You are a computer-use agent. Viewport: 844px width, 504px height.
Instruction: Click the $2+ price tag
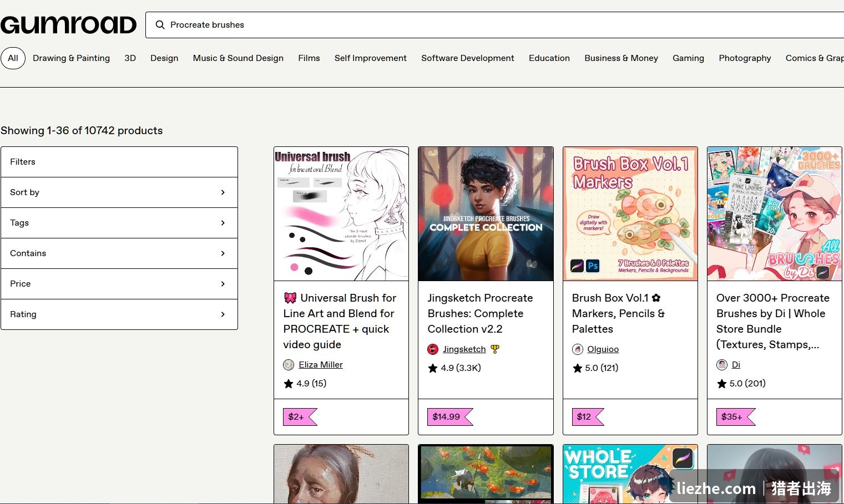point(300,417)
